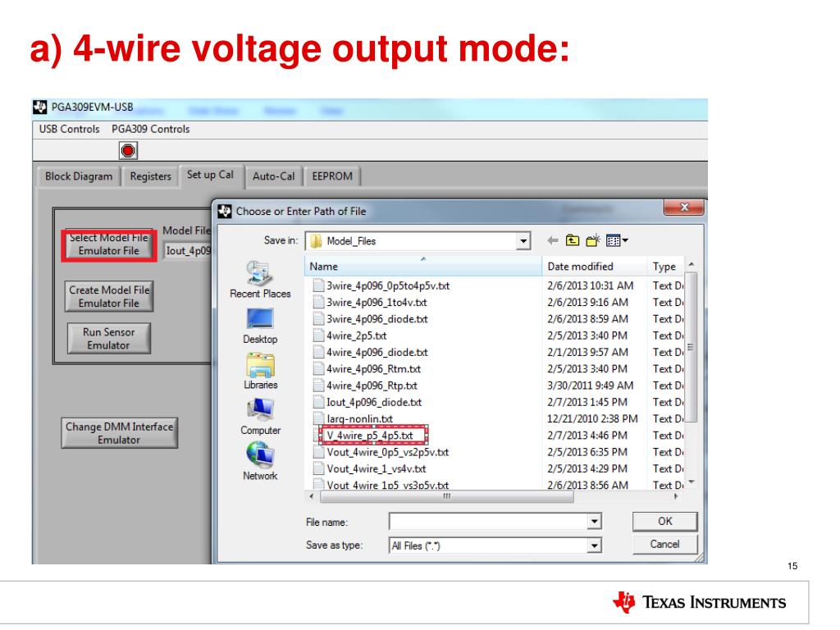
Task: Click date 3/30/2011 9:49 AM cell
Action: coord(590,386)
